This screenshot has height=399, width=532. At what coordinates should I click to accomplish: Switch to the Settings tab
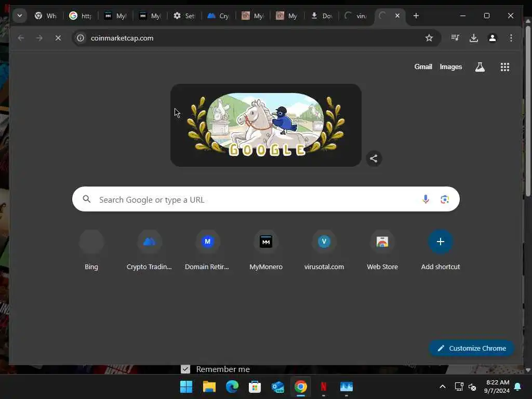[184, 16]
